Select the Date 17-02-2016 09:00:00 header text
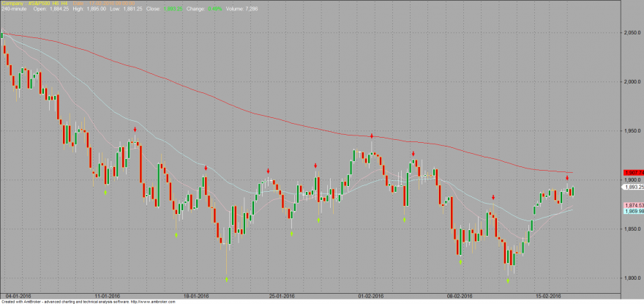 tap(104, 3)
